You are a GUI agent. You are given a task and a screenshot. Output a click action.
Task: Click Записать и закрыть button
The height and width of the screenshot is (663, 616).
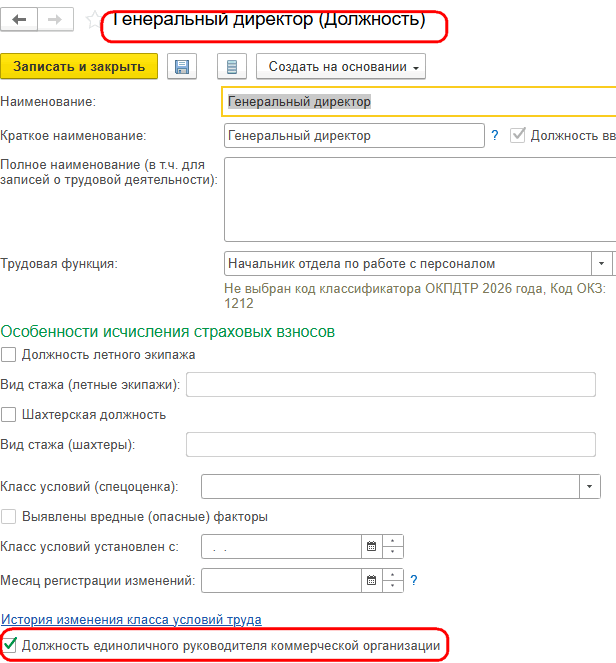(x=79, y=66)
